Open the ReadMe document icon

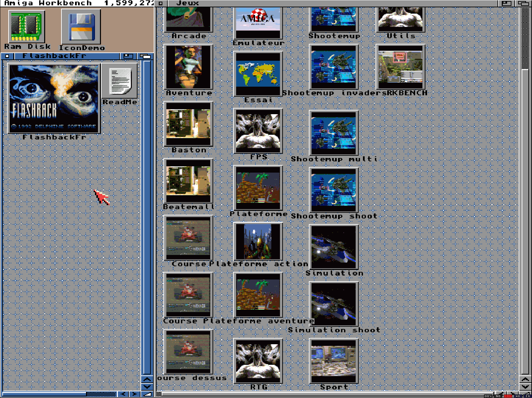pos(120,81)
